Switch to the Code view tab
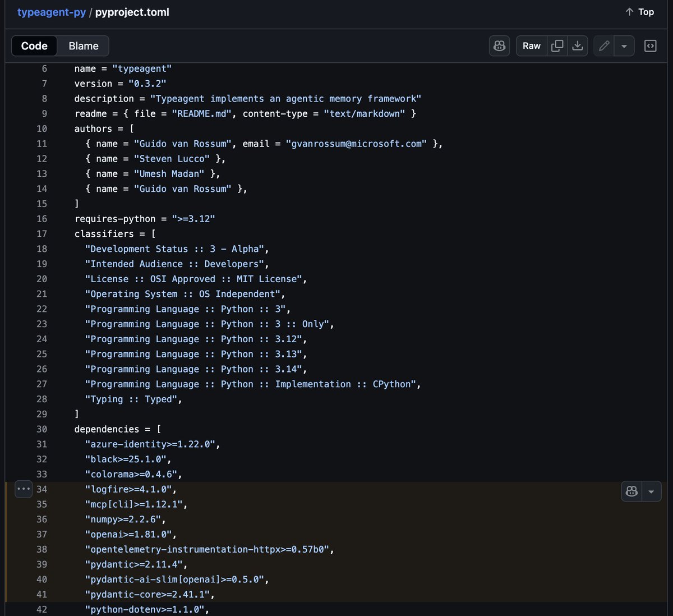Screen dimensions: 673x616 pyautogui.click(x=34, y=46)
